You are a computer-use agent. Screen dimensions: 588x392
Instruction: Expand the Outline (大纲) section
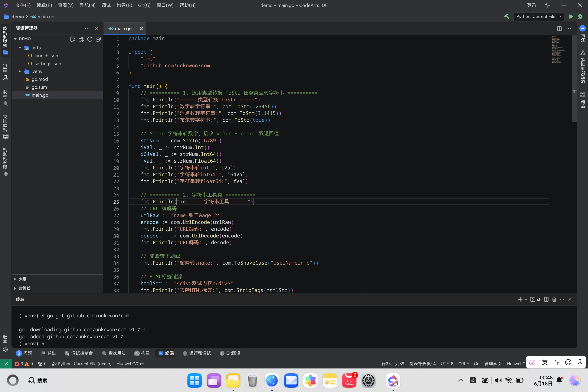click(x=57, y=279)
